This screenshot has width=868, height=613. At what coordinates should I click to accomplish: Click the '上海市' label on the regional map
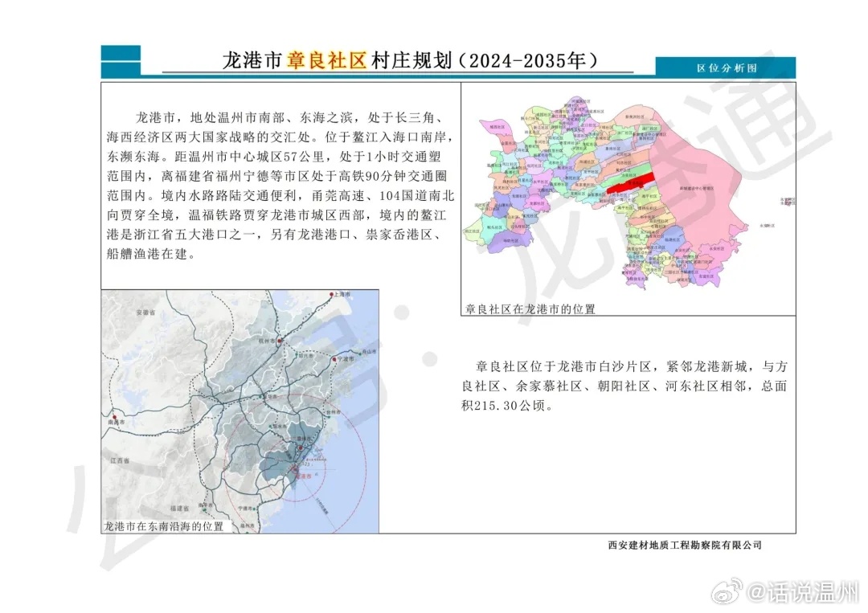click(x=343, y=294)
